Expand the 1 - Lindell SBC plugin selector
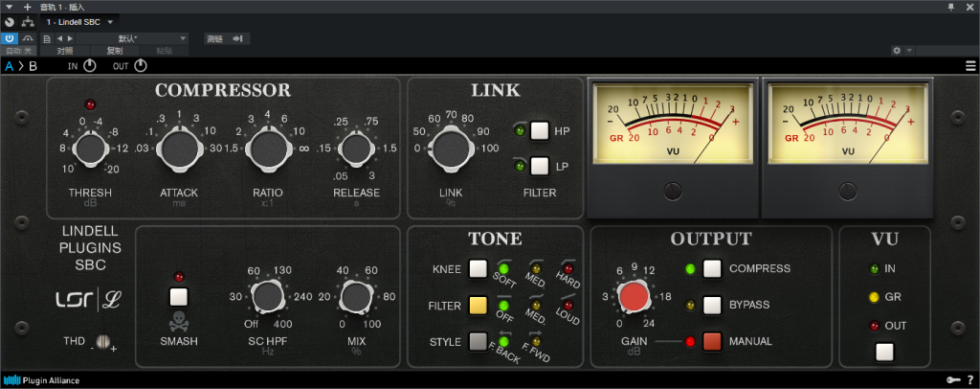This screenshot has width=980, height=389. point(78,22)
